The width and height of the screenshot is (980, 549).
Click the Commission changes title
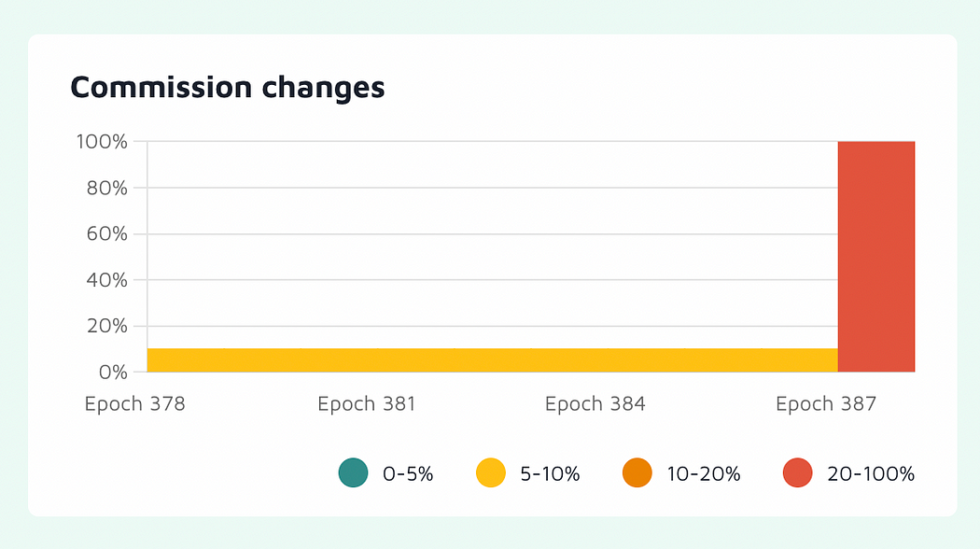coord(228,88)
